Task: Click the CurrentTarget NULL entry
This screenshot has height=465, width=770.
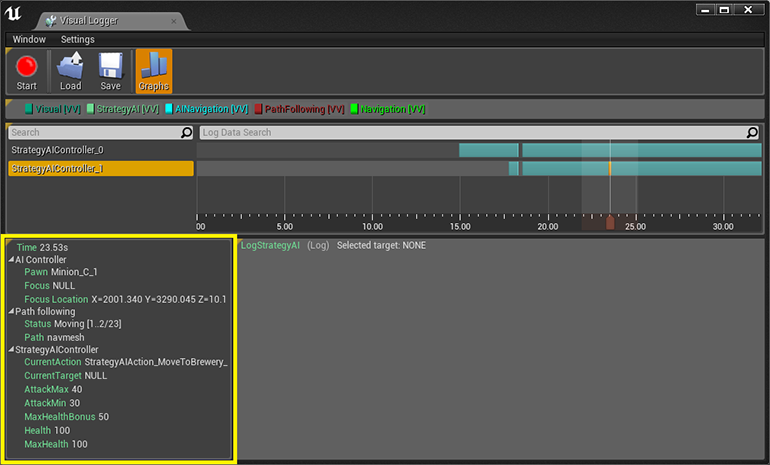Action: coord(65,376)
